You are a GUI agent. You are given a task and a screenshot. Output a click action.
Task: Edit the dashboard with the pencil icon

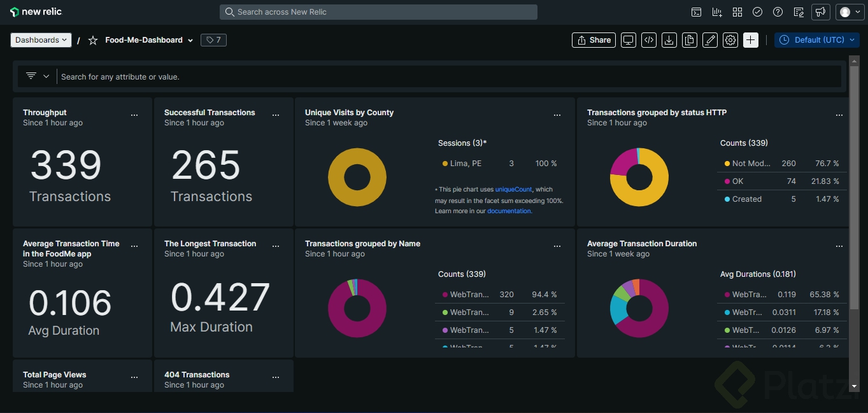click(710, 40)
